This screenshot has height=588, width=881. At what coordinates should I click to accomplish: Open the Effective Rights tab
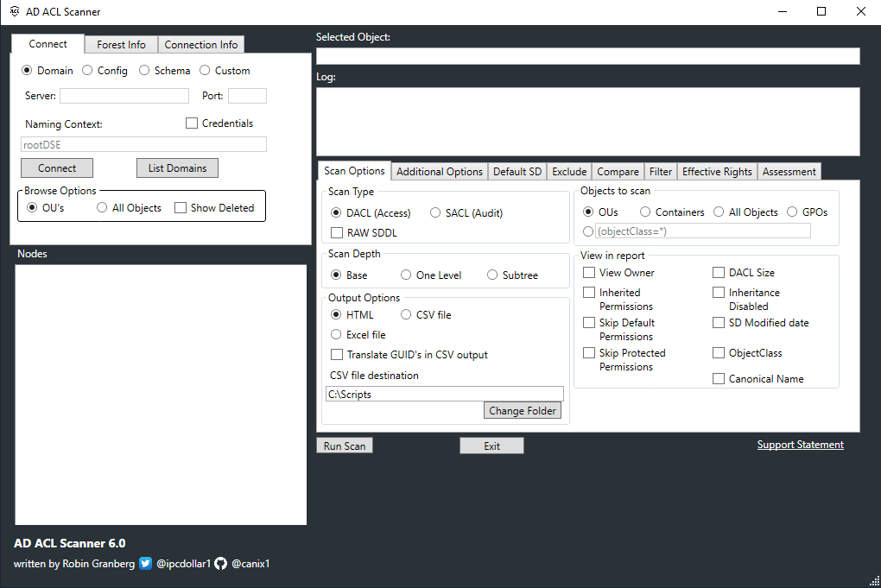pos(717,171)
